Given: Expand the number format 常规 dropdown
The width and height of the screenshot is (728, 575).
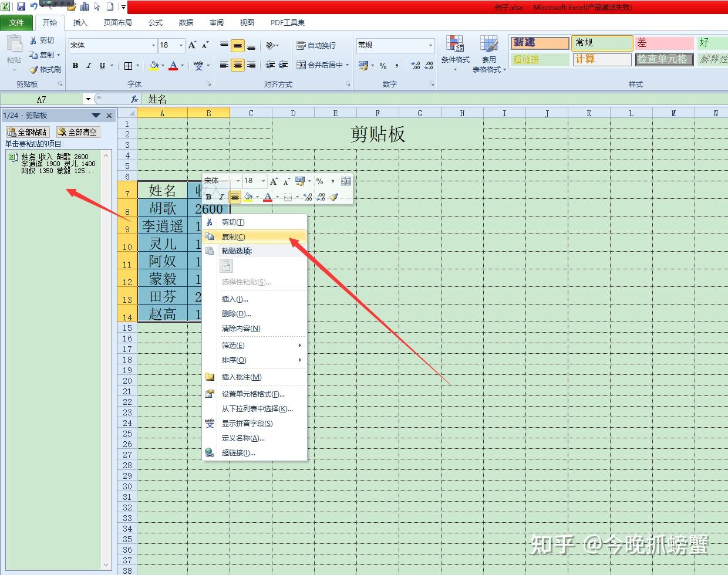Looking at the screenshot, I should pyautogui.click(x=430, y=45).
